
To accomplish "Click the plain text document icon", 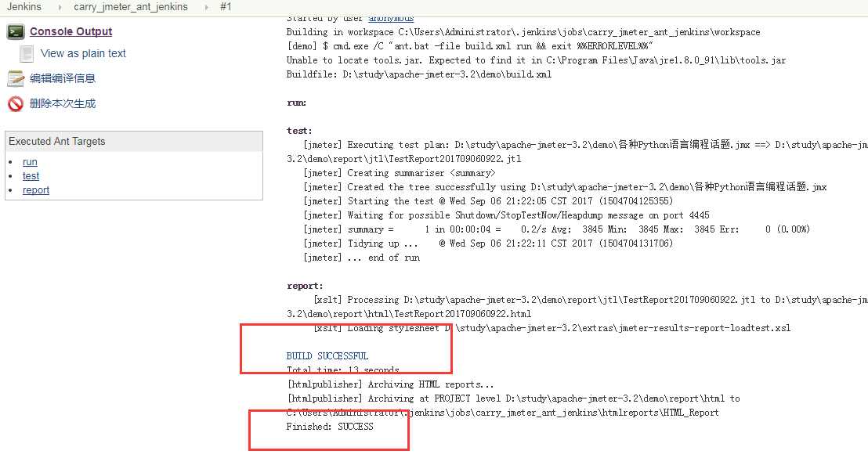I will [x=27, y=54].
